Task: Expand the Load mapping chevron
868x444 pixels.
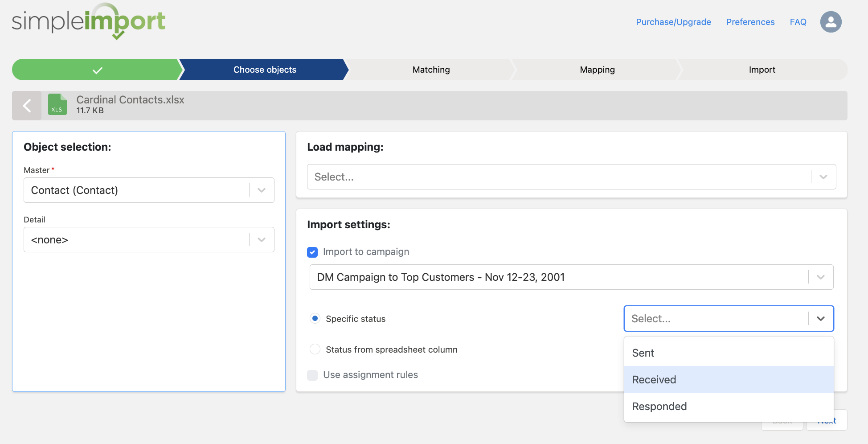Action: pos(823,177)
